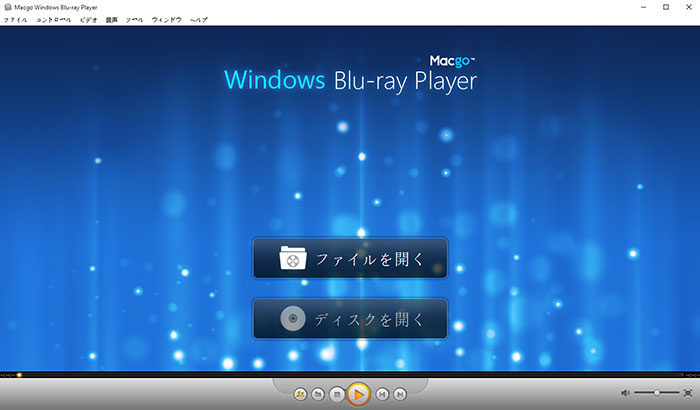Click the folder icon on ファイルを開く
The width and height of the screenshot is (700, 410).
[293, 258]
